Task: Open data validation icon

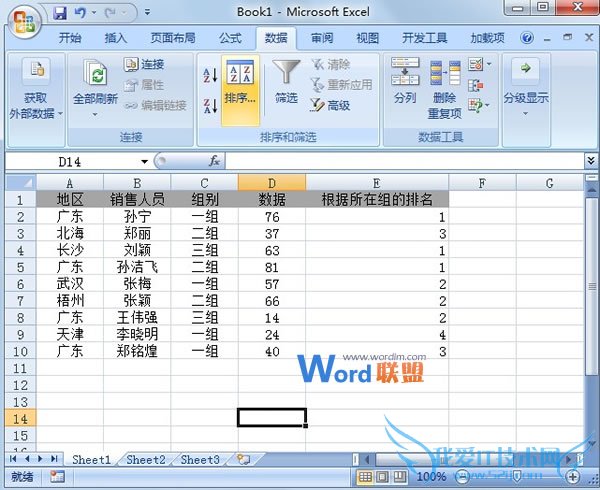Action: pyautogui.click(x=475, y=64)
